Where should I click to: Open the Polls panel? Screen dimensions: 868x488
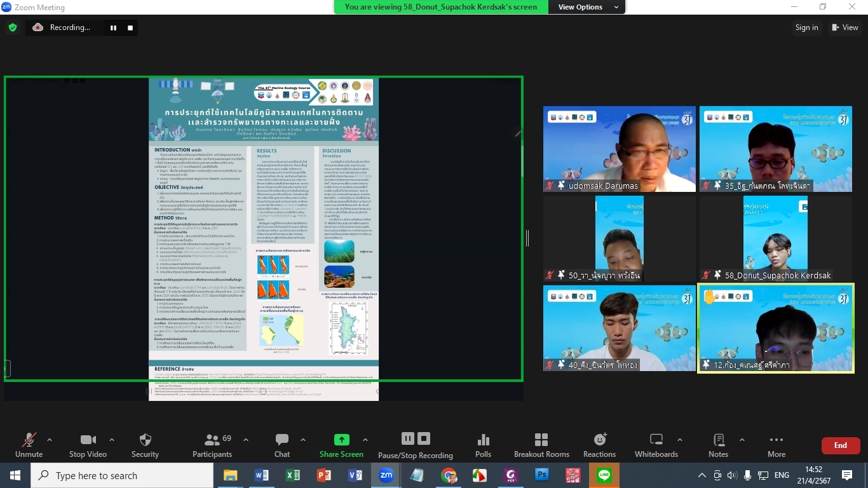pyautogui.click(x=483, y=445)
